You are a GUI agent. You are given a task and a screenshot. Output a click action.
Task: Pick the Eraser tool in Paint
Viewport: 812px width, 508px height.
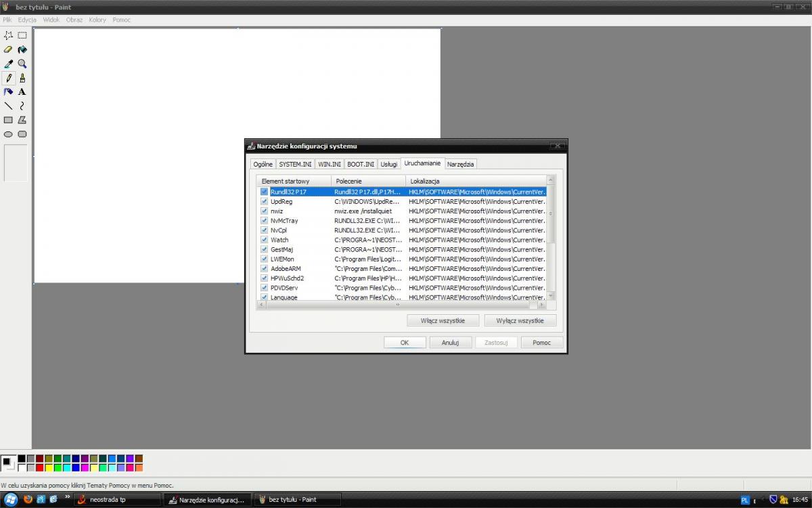8,49
